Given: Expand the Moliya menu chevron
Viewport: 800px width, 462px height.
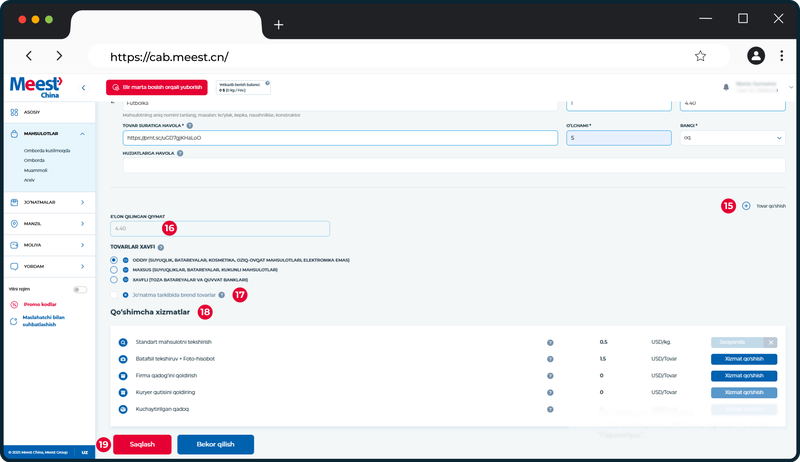Looking at the screenshot, I should 83,245.
